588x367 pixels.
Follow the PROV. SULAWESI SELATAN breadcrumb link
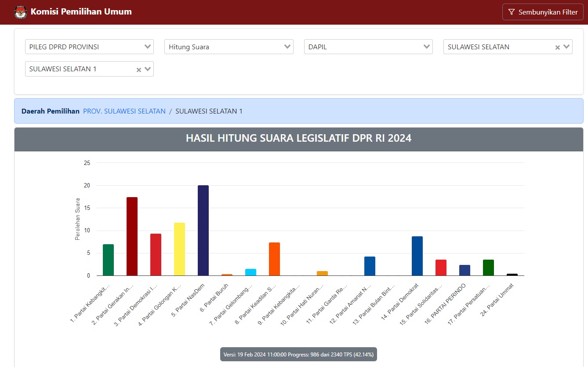[x=124, y=111]
